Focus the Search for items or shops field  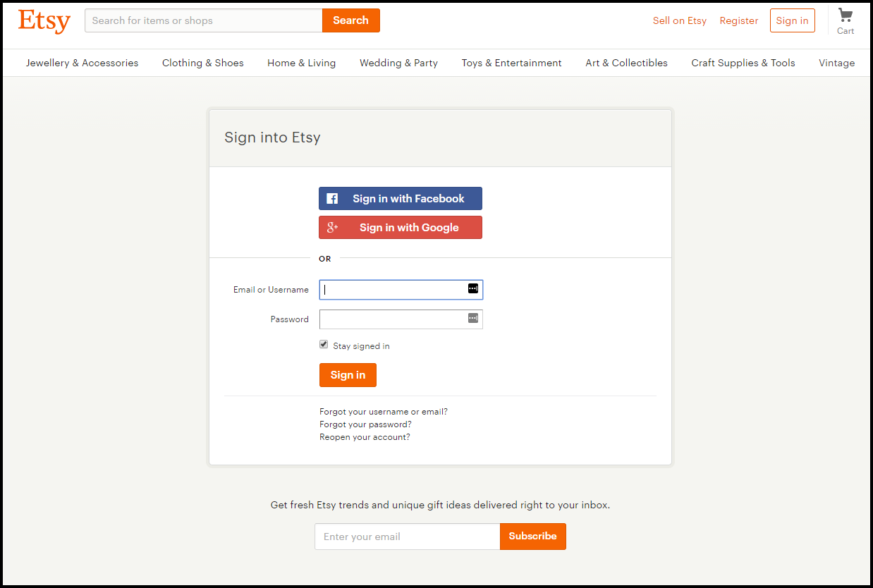[x=203, y=20]
